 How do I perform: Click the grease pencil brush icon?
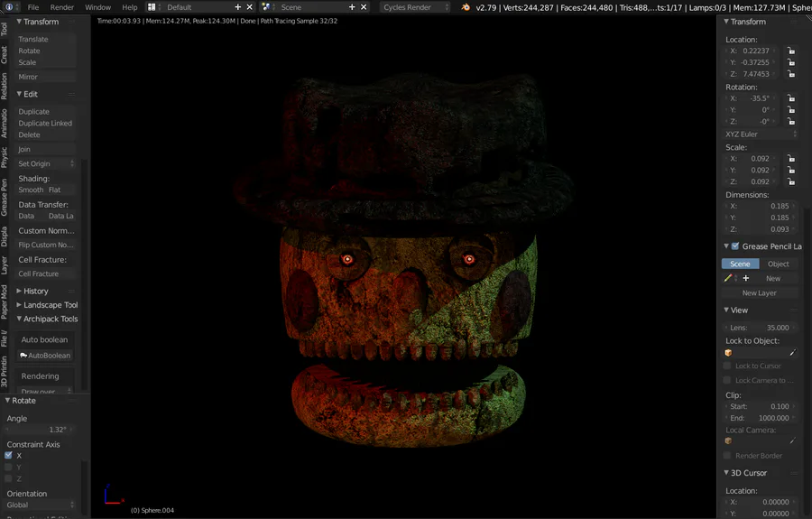[x=728, y=278]
